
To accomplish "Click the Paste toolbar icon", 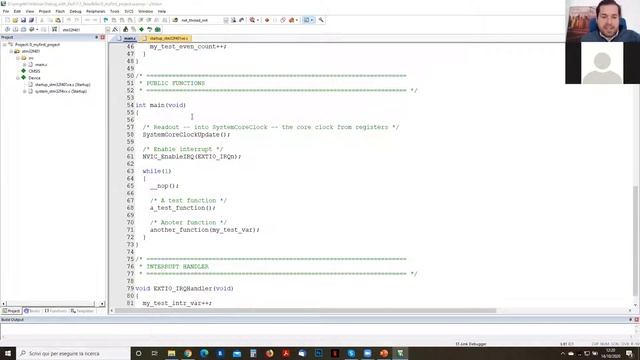I will [58, 20].
